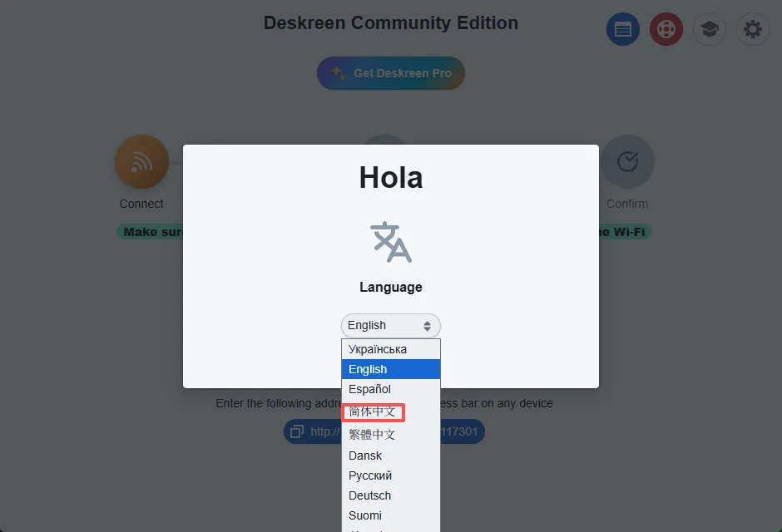Choose 繁體中文 from the language list

point(390,435)
